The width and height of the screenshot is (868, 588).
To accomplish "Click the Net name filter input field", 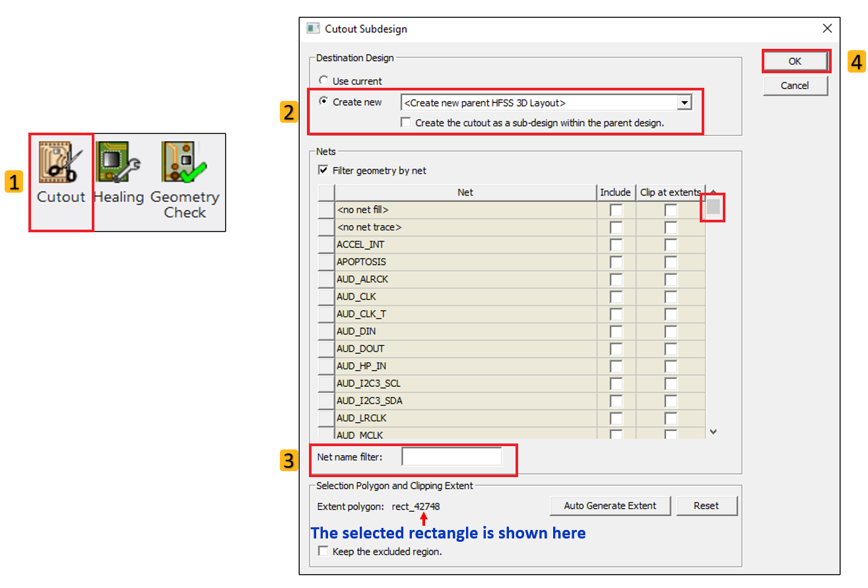I will pos(451,457).
